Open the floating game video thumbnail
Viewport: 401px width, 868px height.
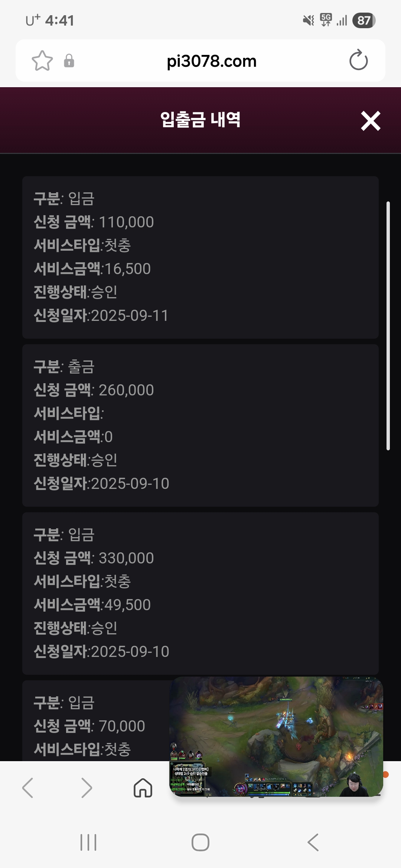pos(276,736)
